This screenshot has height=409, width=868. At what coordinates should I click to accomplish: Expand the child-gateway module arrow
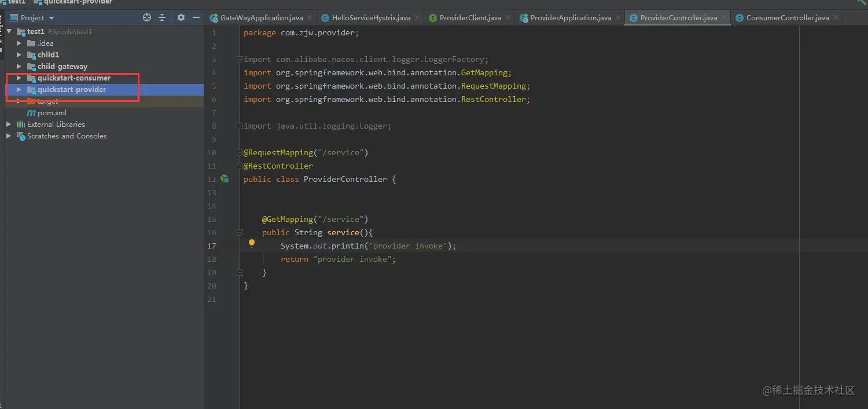click(19, 67)
